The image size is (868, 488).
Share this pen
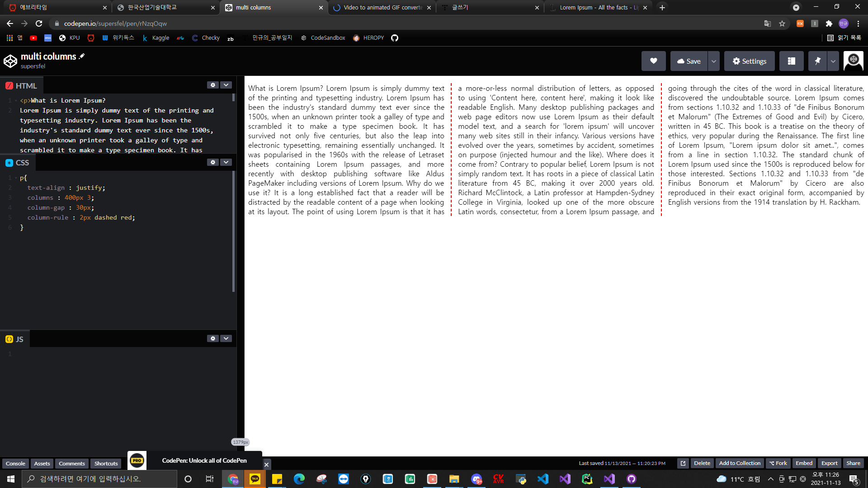pos(854,463)
